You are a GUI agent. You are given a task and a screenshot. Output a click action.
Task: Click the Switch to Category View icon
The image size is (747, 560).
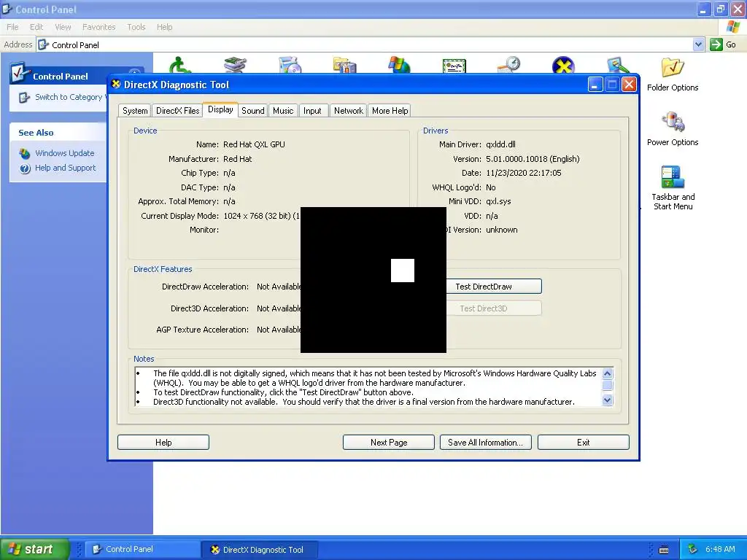click(24, 98)
